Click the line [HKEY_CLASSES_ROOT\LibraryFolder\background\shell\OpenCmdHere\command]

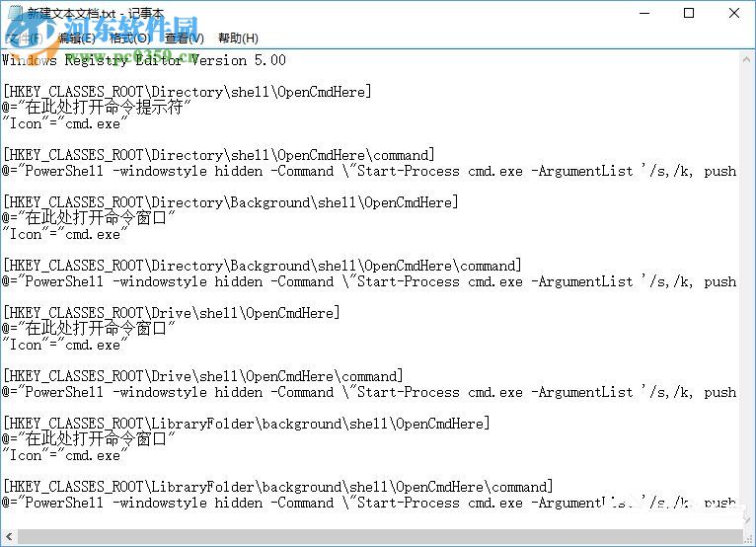tap(277, 486)
